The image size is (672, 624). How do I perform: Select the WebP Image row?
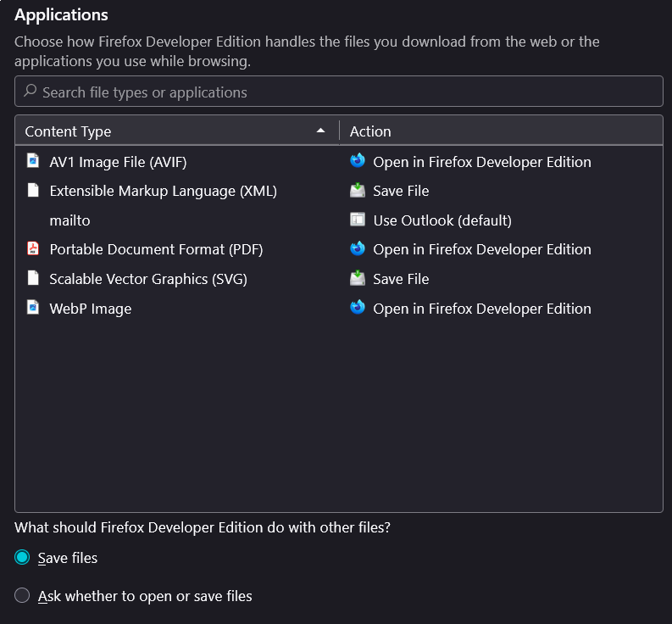pos(339,309)
